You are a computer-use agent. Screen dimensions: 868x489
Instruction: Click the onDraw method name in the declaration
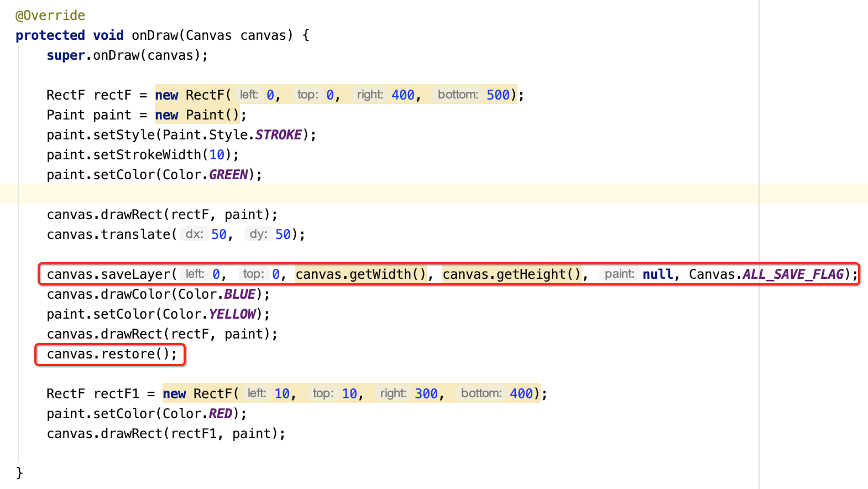coord(155,35)
